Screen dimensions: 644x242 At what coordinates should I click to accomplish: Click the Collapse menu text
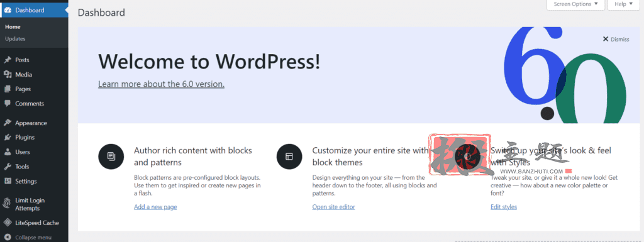(33, 237)
